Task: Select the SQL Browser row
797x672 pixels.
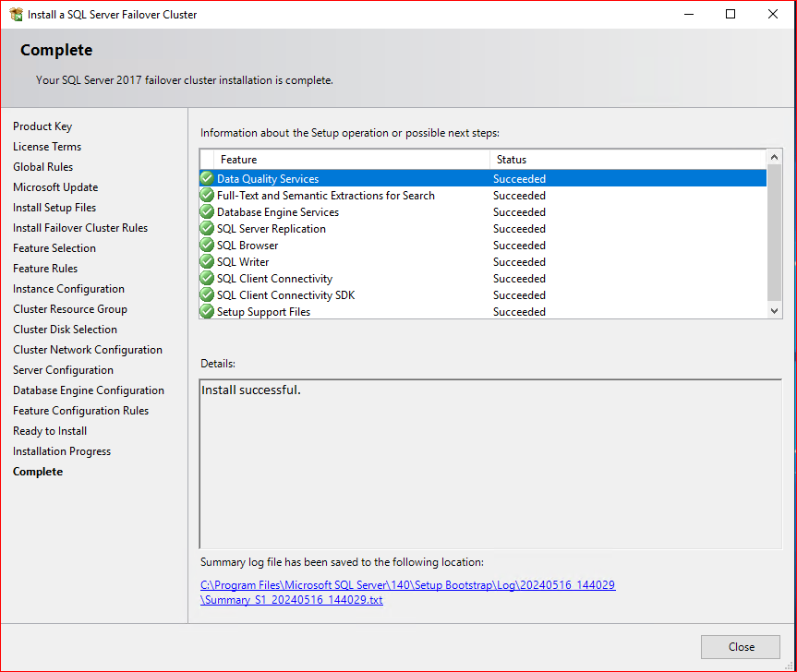Action: pyautogui.click(x=483, y=245)
